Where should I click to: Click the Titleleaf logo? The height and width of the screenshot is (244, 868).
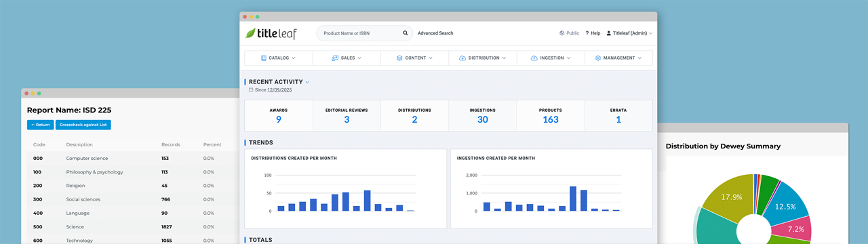(271, 33)
